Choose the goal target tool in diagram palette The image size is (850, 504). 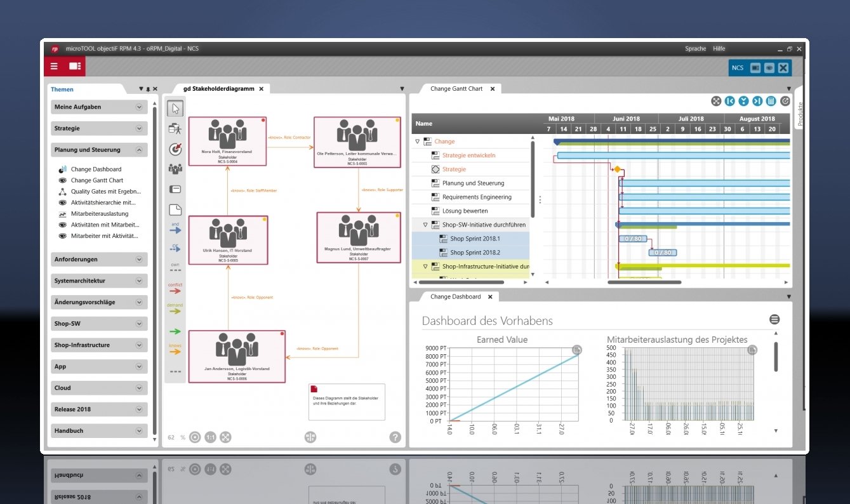175,149
